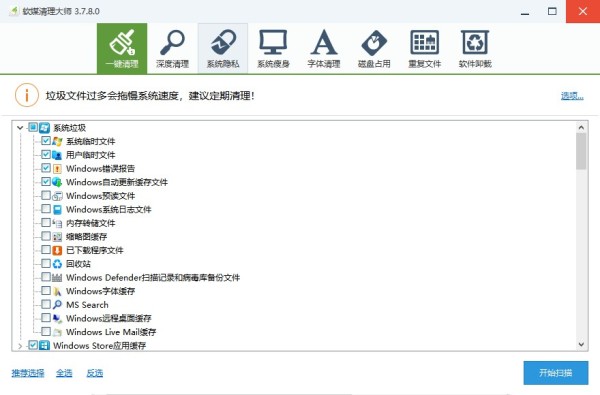Screen dimensions: 600x395
Task: Check the Windows字体缓存 checkbox
Action: click(46, 291)
